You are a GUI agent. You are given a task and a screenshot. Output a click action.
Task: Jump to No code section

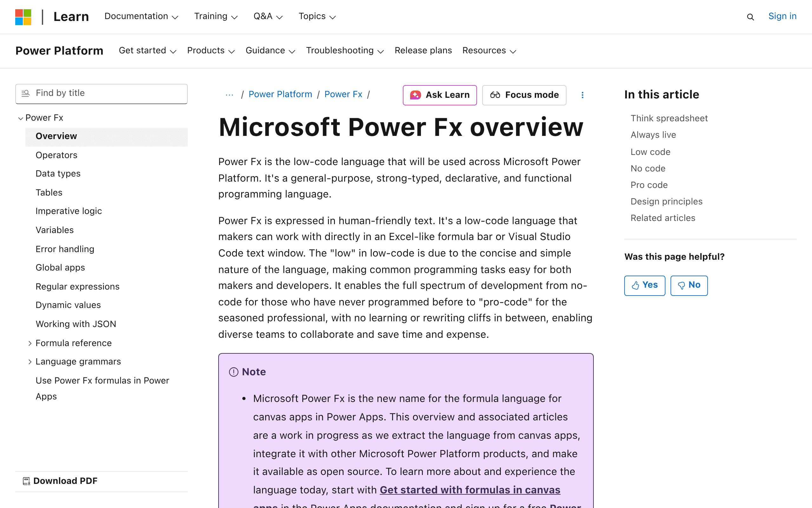648,169
